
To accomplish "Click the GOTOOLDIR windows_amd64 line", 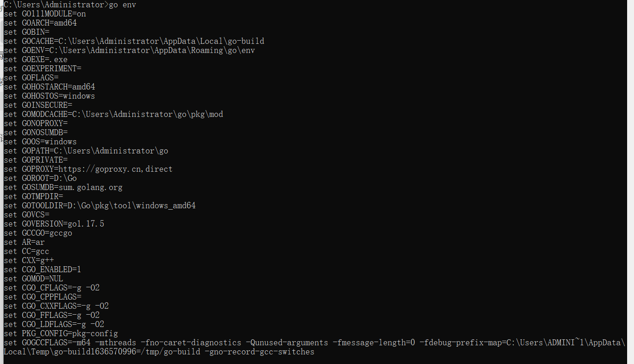I will point(100,206).
